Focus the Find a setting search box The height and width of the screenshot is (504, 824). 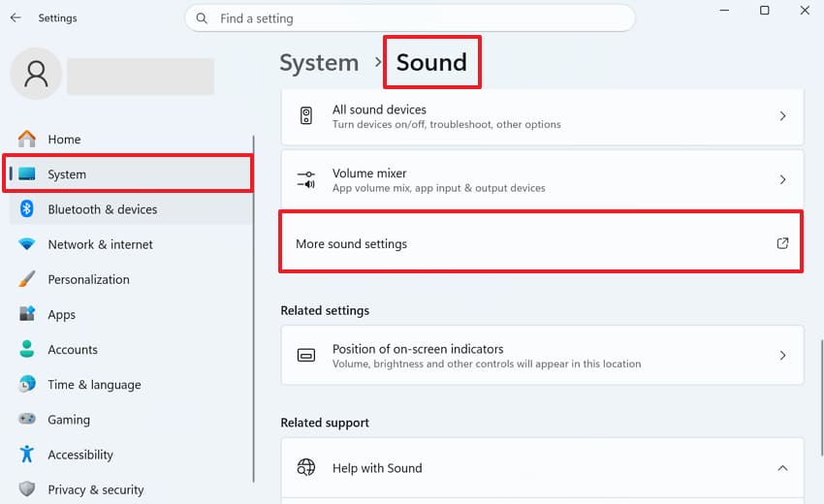410,18
